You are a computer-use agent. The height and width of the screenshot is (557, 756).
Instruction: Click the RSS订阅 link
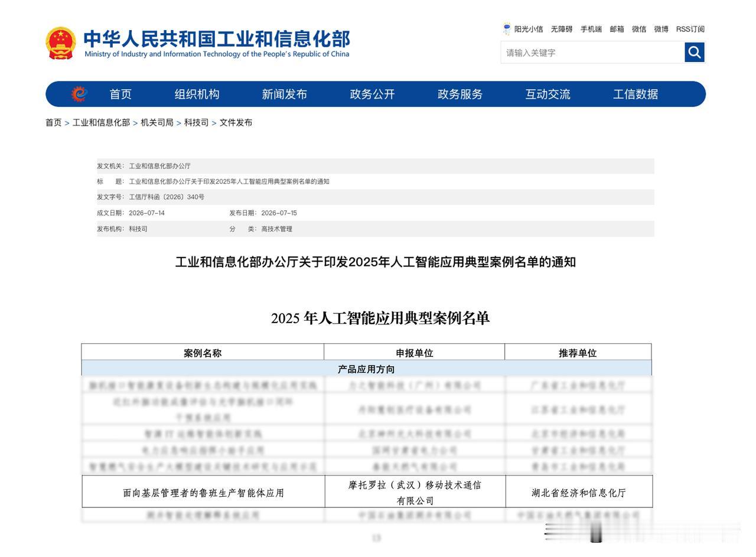tap(690, 29)
